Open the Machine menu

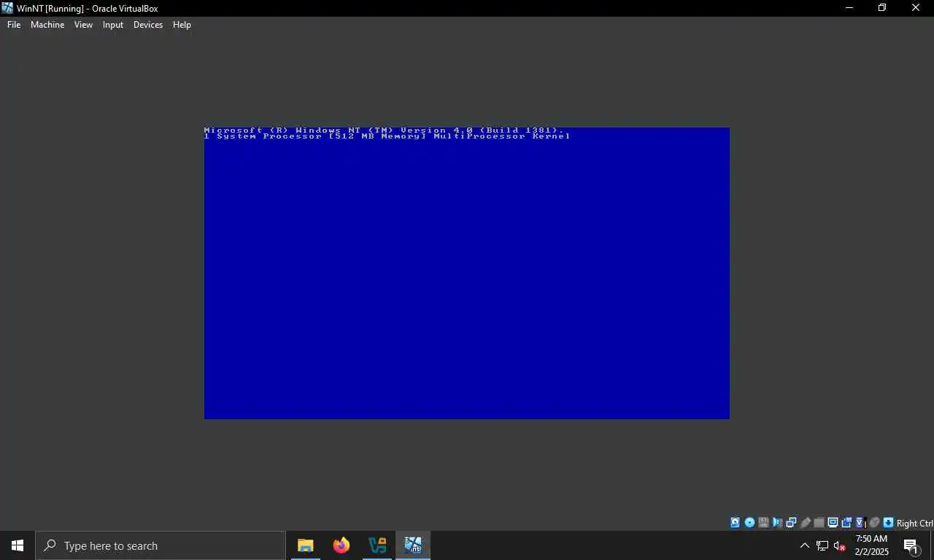[x=47, y=25]
